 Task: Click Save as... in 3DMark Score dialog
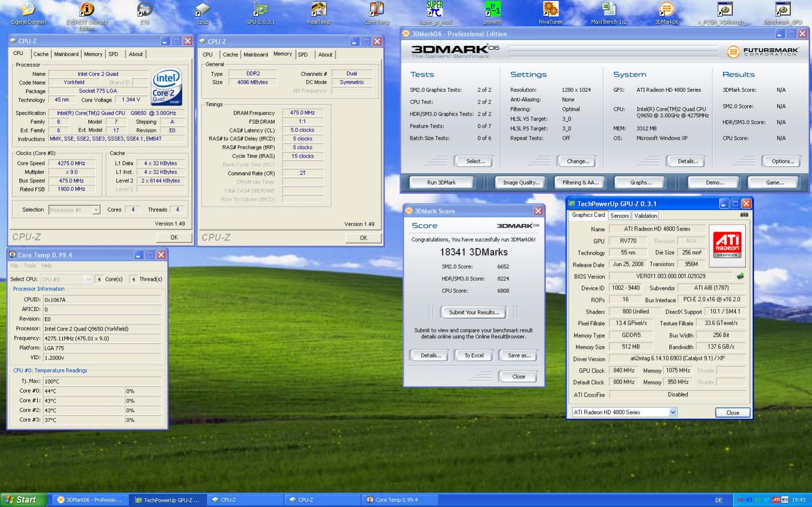pyautogui.click(x=519, y=355)
